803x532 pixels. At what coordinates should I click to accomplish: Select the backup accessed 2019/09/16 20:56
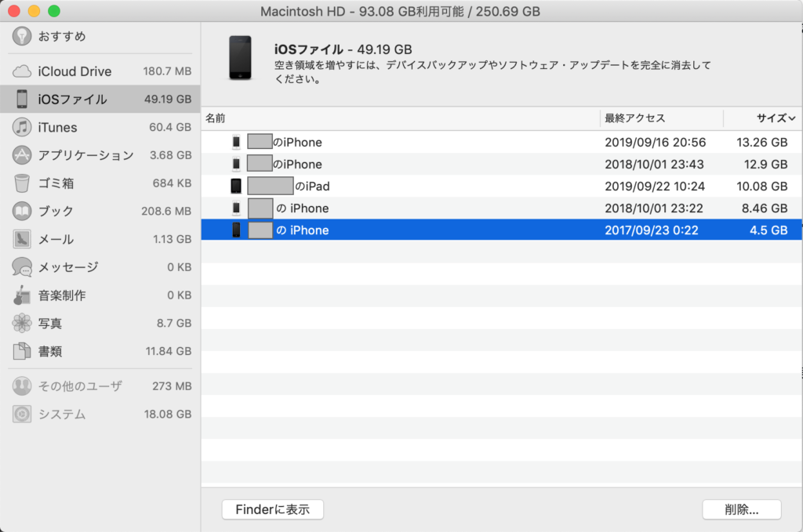click(501, 142)
